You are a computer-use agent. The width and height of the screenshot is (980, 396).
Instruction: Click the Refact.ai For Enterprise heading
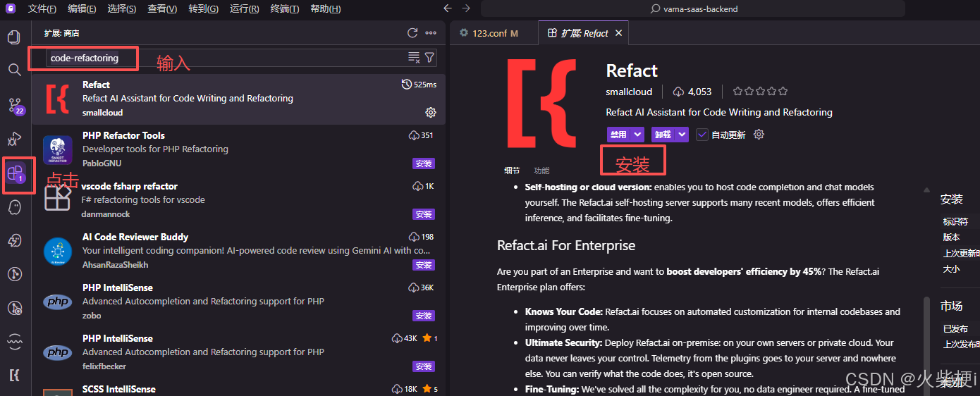point(566,246)
